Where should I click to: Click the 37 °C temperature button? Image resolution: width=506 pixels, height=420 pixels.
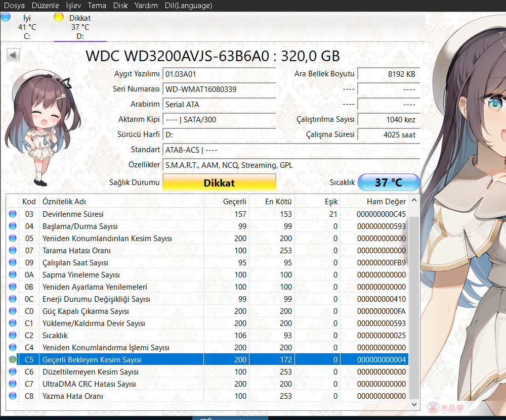pyautogui.click(x=389, y=182)
